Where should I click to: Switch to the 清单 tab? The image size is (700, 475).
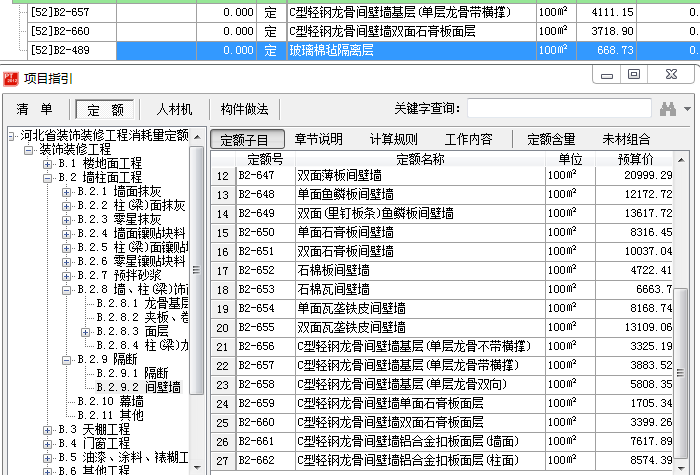coord(35,109)
